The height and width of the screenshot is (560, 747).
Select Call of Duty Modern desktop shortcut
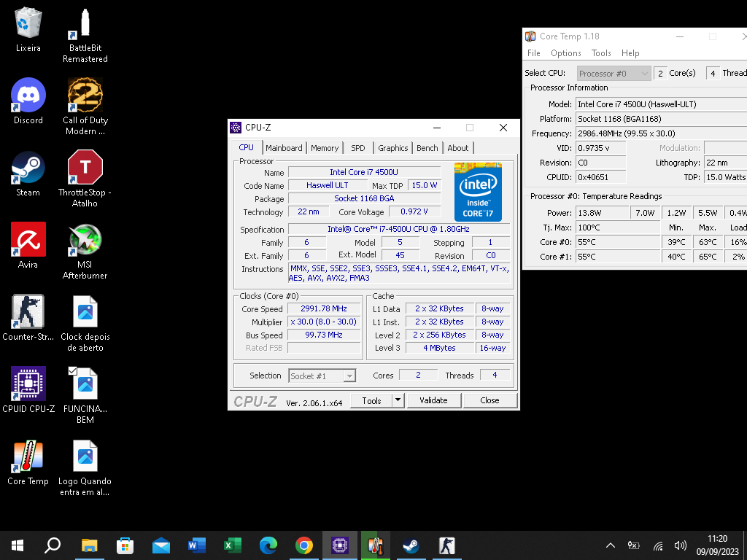(x=85, y=106)
